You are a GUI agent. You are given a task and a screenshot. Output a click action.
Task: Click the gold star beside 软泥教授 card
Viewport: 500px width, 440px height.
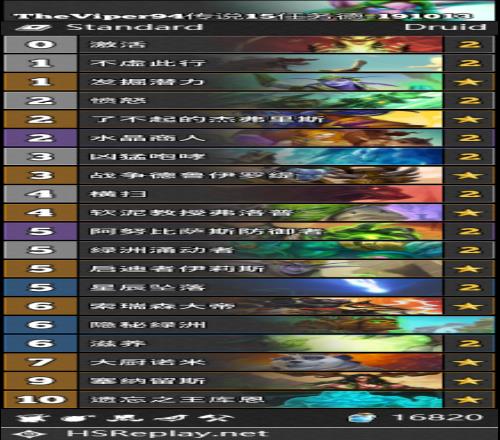[469, 213]
